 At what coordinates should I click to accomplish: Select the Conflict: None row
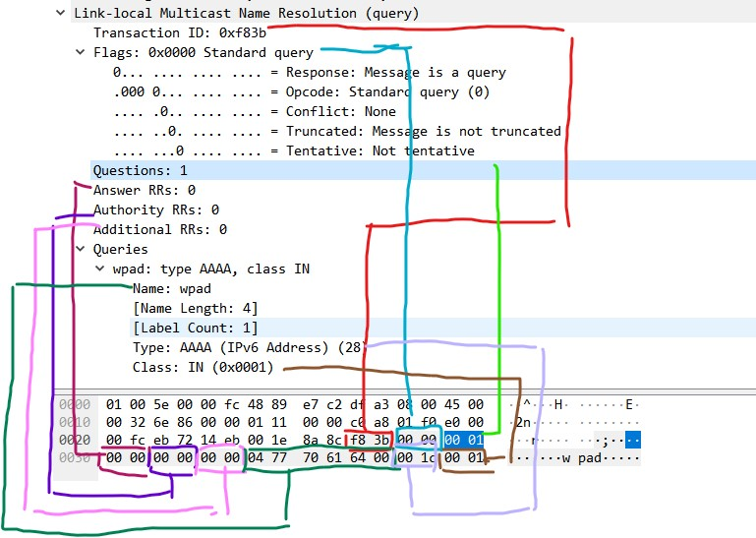tap(255, 111)
